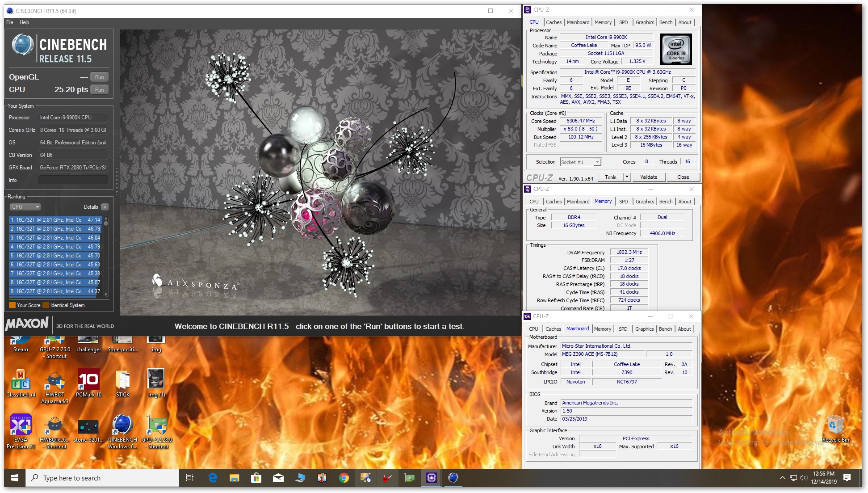Click the MEG Z390 ACE model field
Viewport: 868px width, 493px height.
[604, 354]
